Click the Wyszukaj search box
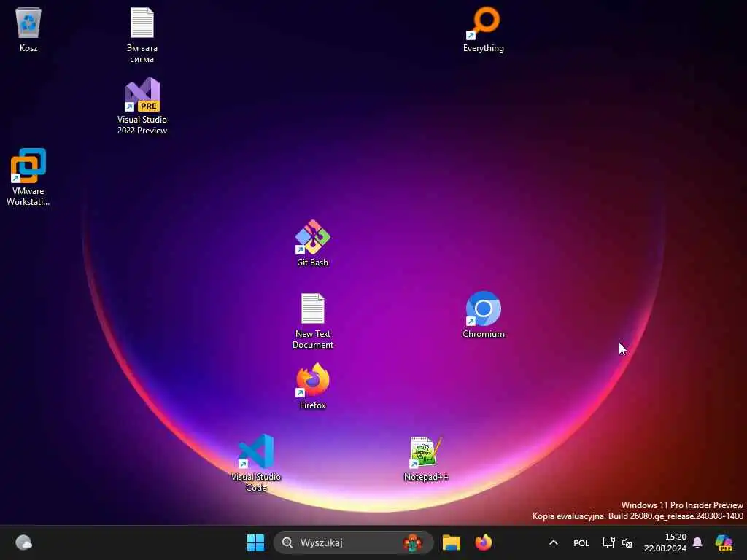747x560 pixels. (353, 542)
